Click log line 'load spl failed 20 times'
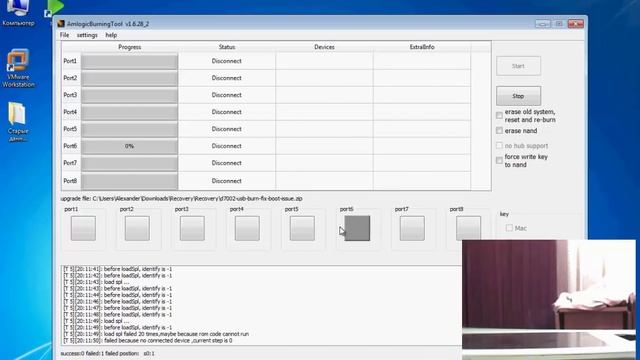 (x=156, y=334)
